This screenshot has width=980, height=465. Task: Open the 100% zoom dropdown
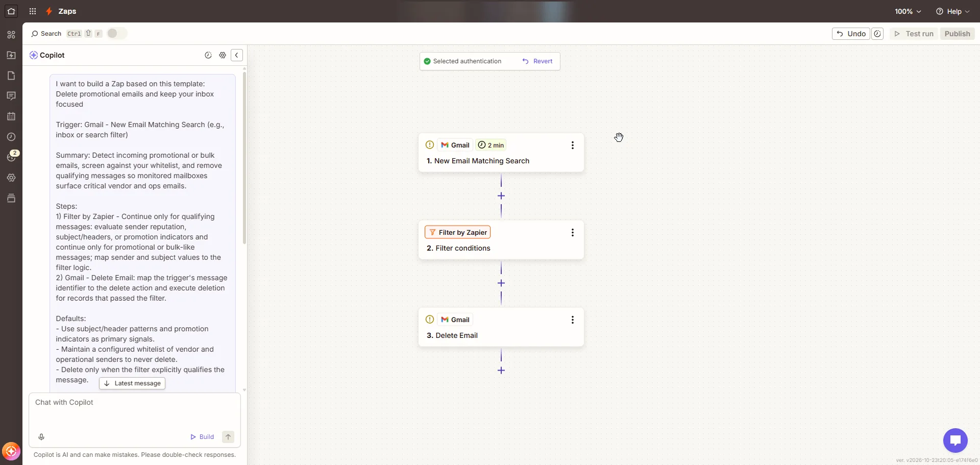908,11
